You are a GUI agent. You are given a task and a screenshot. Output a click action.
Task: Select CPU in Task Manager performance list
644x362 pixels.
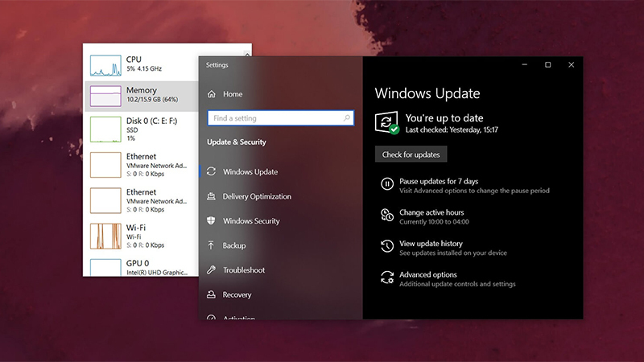click(x=142, y=65)
